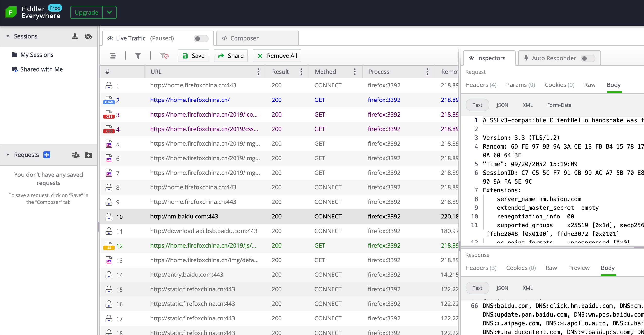Toggle the Live Traffic capture switch
Image resolution: width=644 pixels, height=335 pixels.
[x=201, y=38]
